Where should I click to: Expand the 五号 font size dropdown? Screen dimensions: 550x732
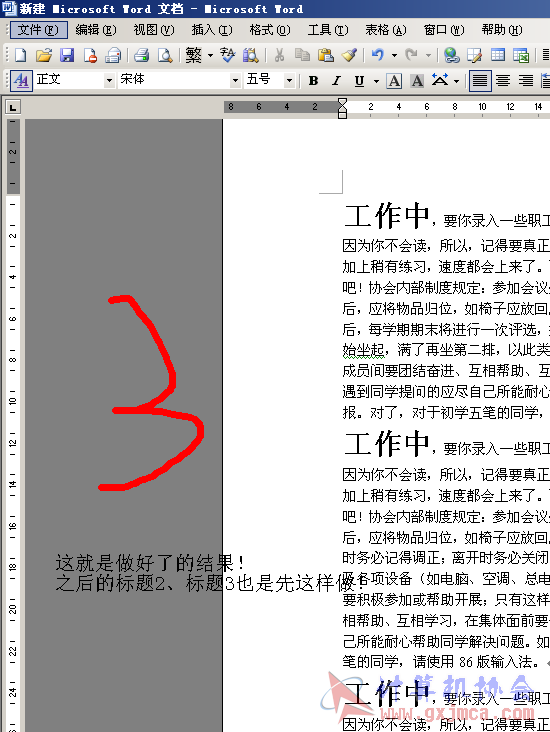point(289,81)
